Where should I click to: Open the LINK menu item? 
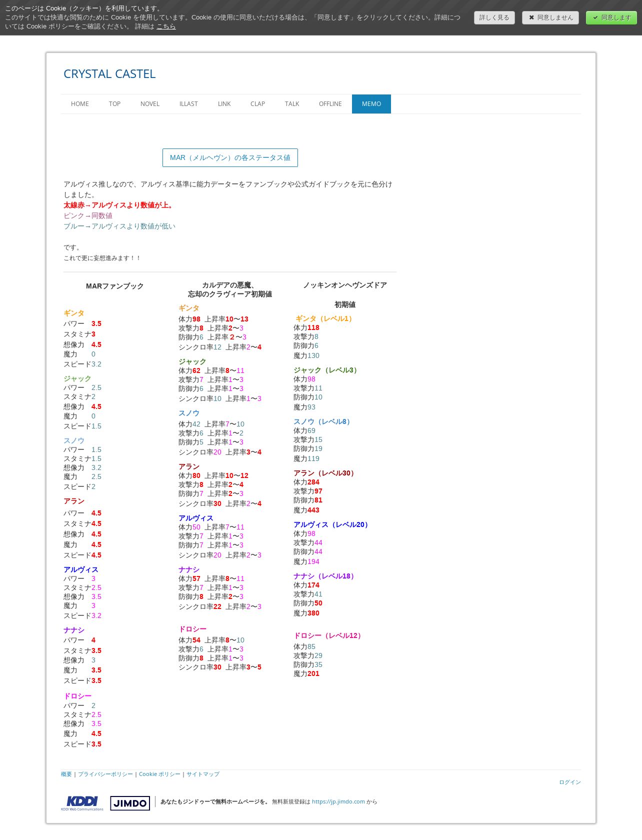tap(224, 104)
